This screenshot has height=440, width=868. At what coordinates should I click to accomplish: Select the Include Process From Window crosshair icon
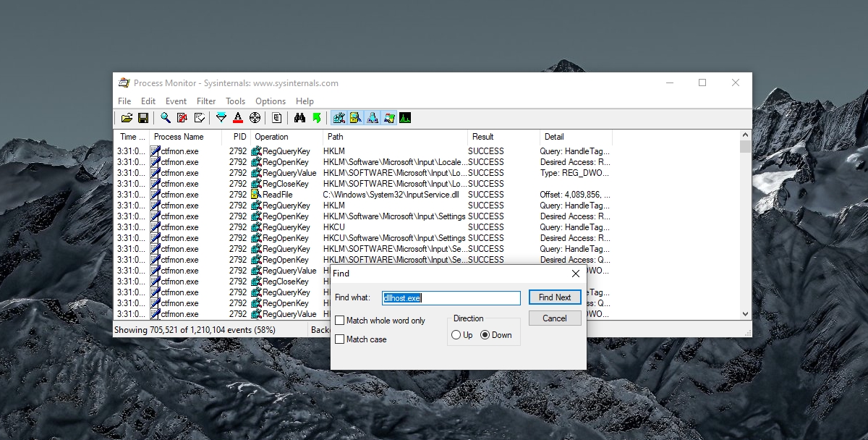(255, 118)
